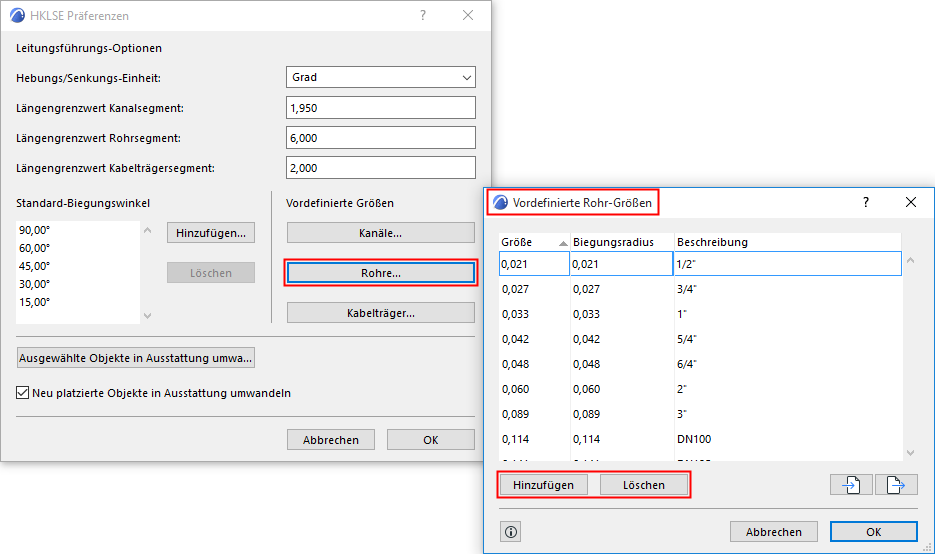The width and height of the screenshot is (935, 554).
Task: Click the Längengrenzwert Kanalsegment field 1,950
Action: point(380,108)
